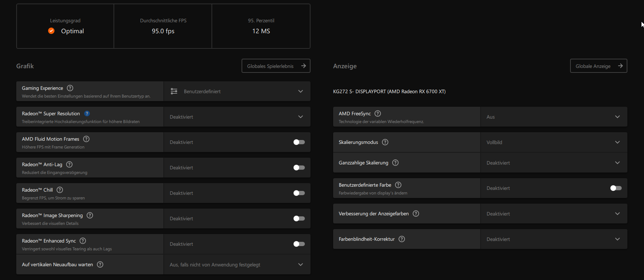Show help for Radeon Anti-Lag
644x280 pixels.
coord(69,164)
